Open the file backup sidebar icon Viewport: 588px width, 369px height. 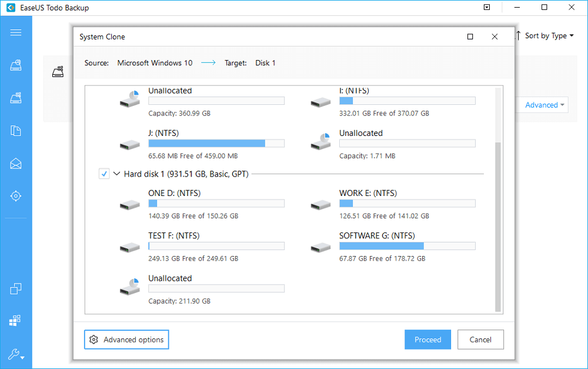click(x=16, y=131)
